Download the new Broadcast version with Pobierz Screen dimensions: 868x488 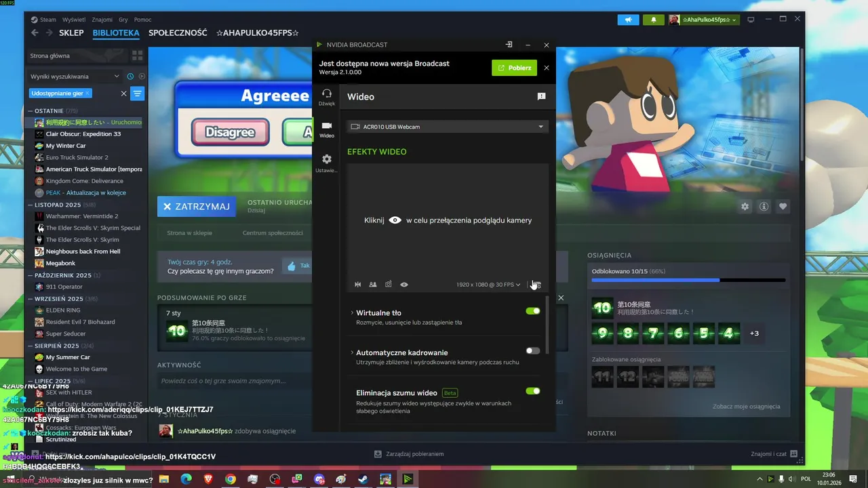514,68
